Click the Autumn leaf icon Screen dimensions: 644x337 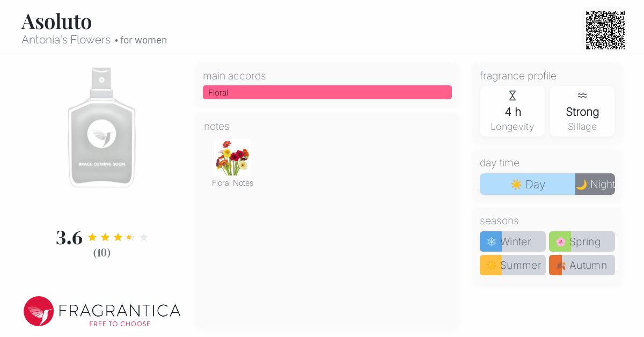point(560,266)
